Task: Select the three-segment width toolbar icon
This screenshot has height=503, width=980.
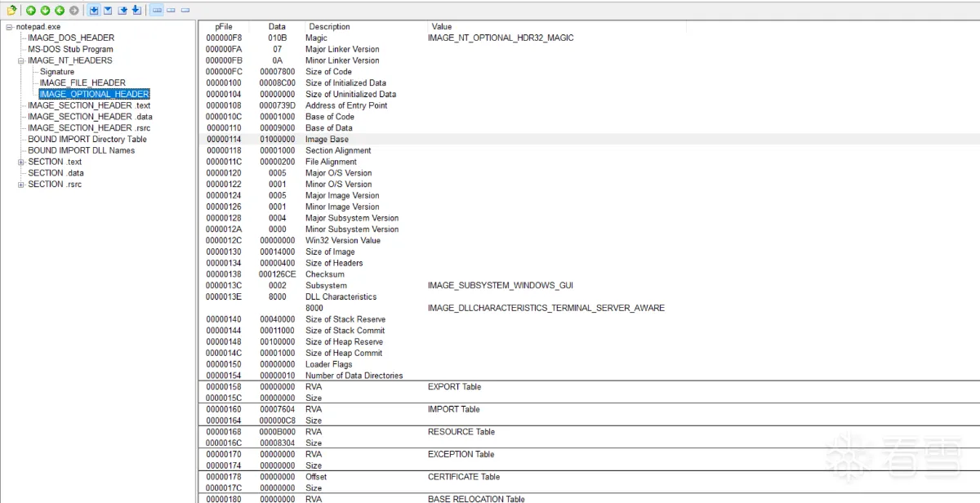Action: point(157,11)
